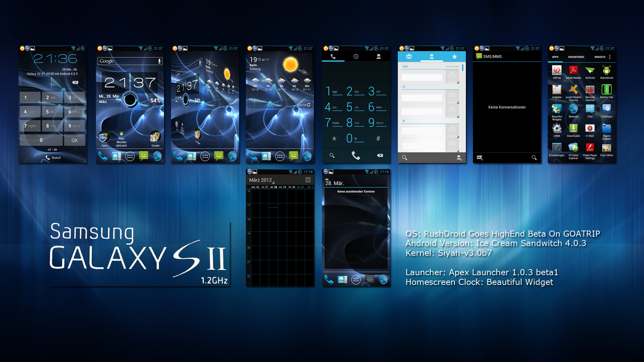The height and width of the screenshot is (362, 644).
Task: Tap the 21:37 clock widget on the home screen
Action: pyautogui.click(x=130, y=82)
